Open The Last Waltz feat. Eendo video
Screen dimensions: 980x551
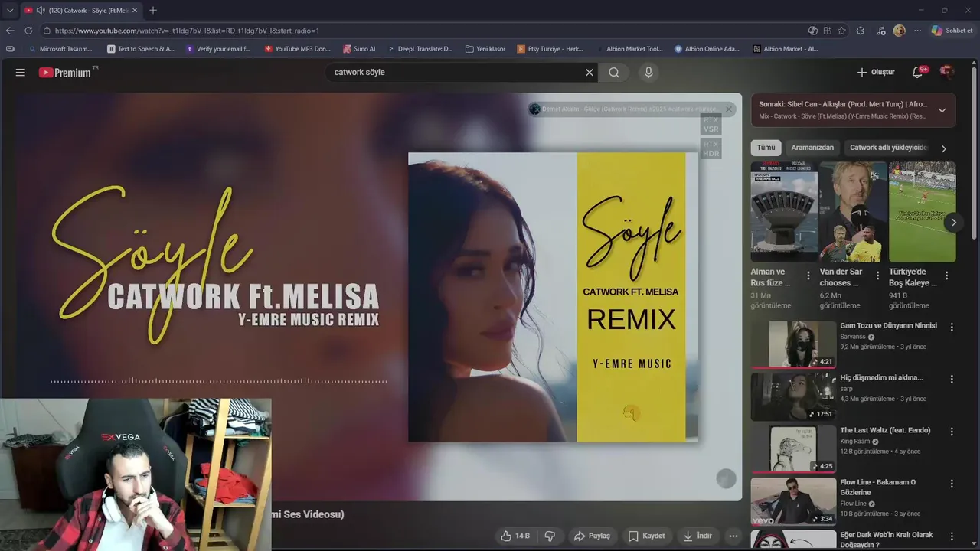tap(885, 430)
